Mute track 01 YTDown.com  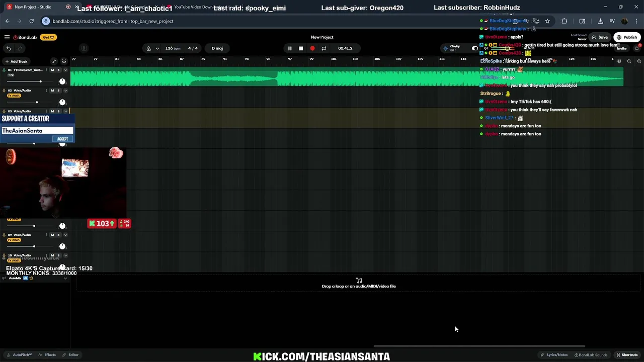[52, 70]
